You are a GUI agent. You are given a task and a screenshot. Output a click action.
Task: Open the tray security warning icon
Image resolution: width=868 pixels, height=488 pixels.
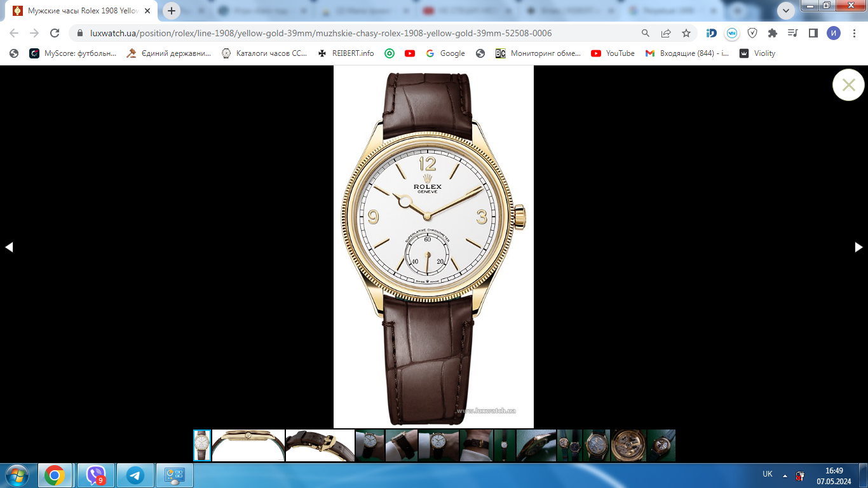800,475
